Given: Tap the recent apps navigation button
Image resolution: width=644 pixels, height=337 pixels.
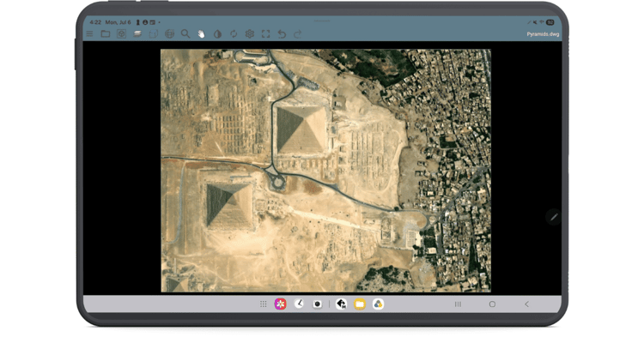Looking at the screenshot, I should click(458, 304).
